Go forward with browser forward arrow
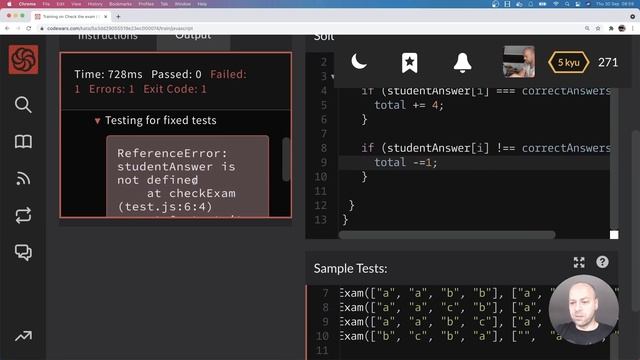Screen dimensions: 640x360 [x=18, y=28]
